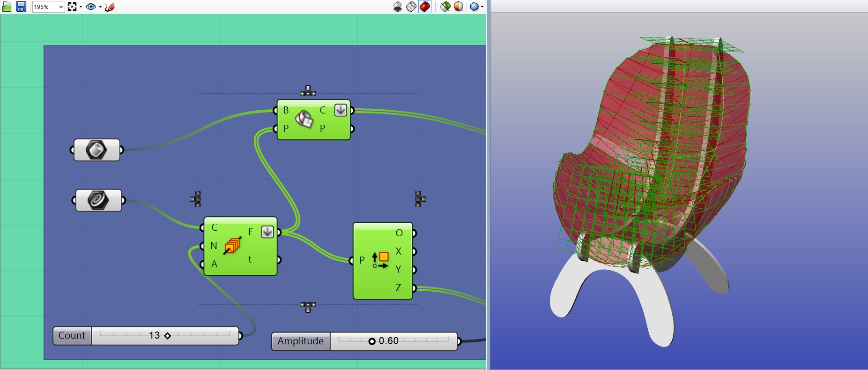The height and width of the screenshot is (370, 868).
Task: Select the Brep Plane section component icon
Action: tap(304, 119)
